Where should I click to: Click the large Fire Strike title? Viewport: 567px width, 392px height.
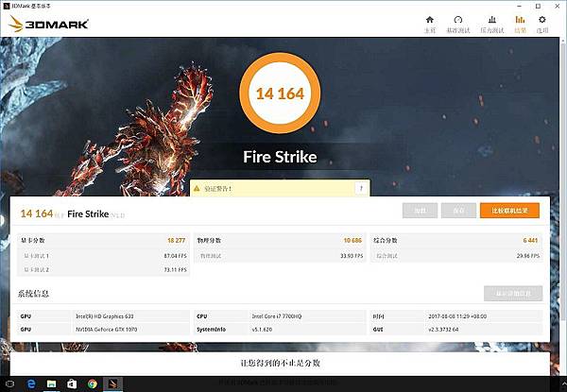click(280, 157)
